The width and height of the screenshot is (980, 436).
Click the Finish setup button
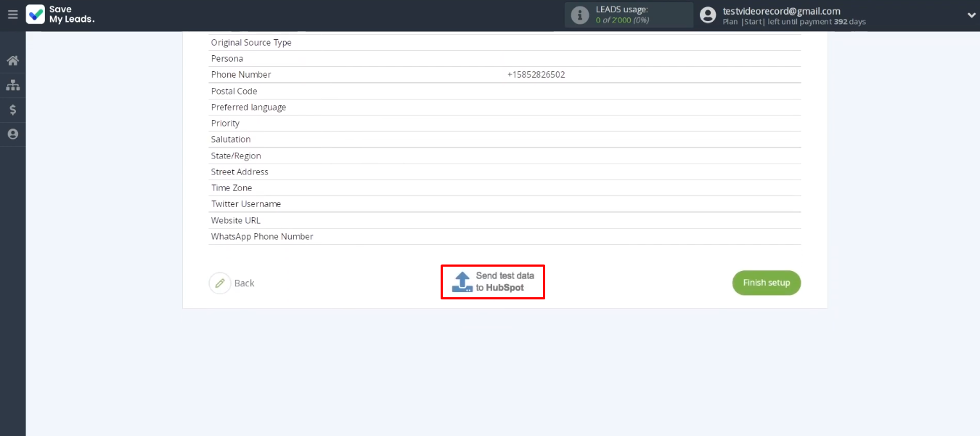(x=767, y=283)
